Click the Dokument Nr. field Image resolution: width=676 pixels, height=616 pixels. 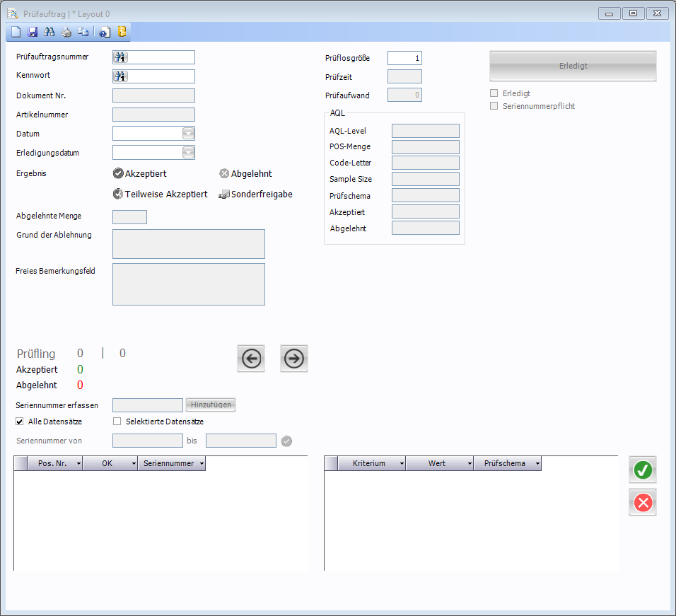[x=153, y=95]
